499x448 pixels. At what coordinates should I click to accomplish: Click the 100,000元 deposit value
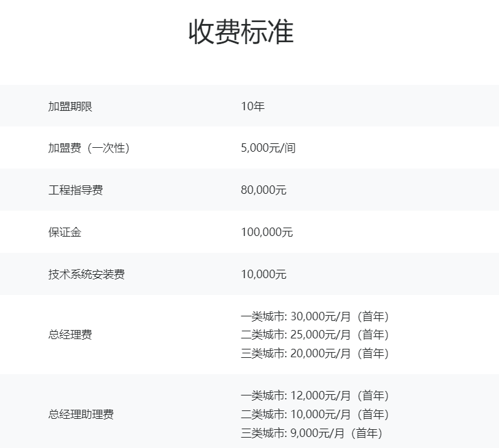coord(267,233)
